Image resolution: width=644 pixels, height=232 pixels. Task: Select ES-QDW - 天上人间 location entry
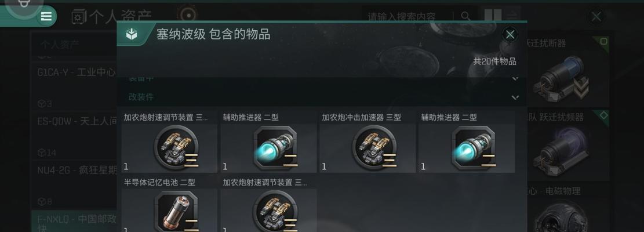point(77,122)
